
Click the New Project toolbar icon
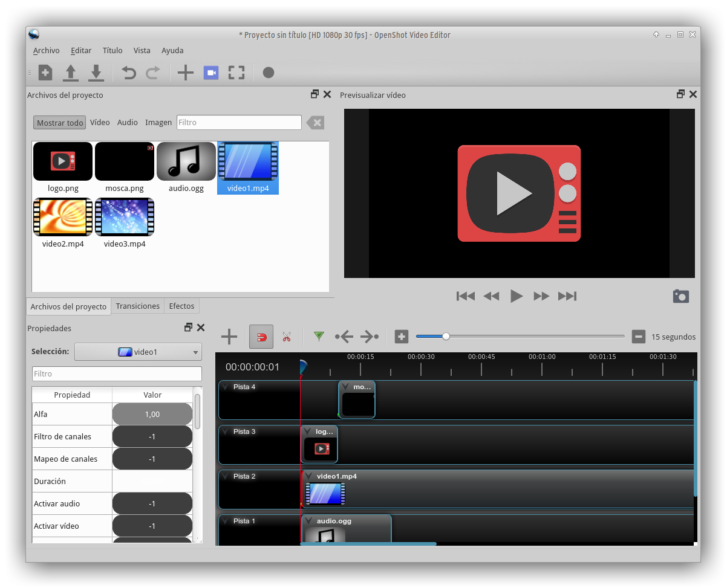click(45, 73)
